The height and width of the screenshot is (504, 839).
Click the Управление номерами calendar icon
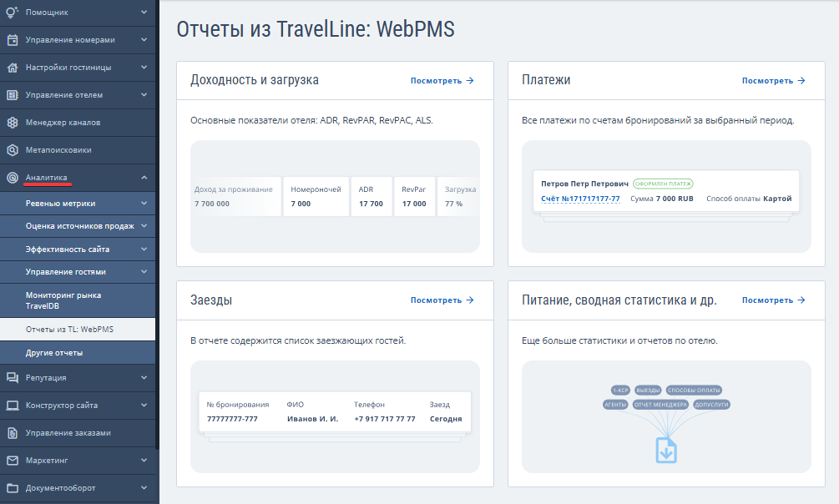click(x=13, y=39)
